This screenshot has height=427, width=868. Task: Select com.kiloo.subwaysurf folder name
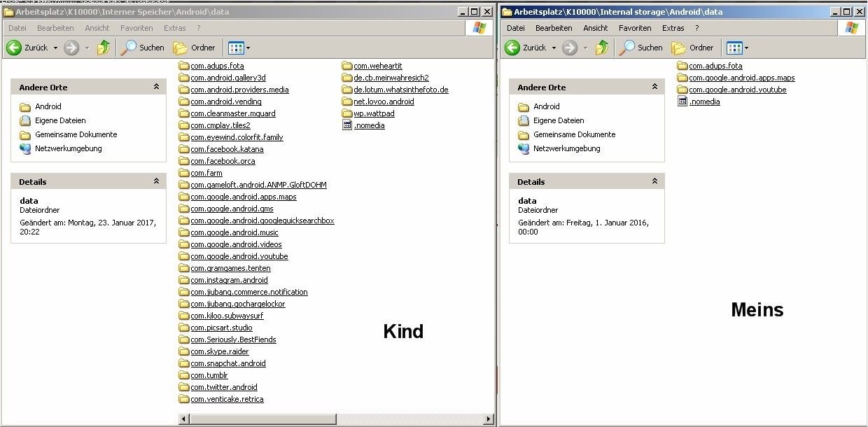coord(227,316)
